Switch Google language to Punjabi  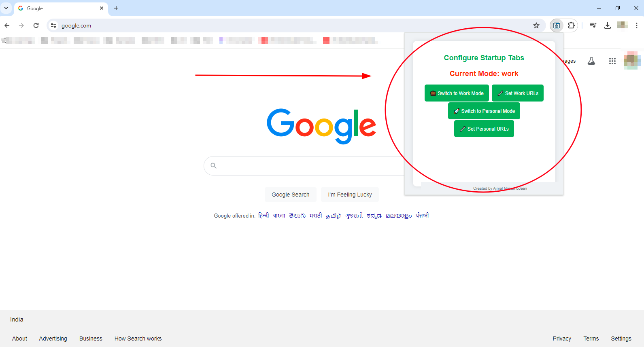point(422,216)
